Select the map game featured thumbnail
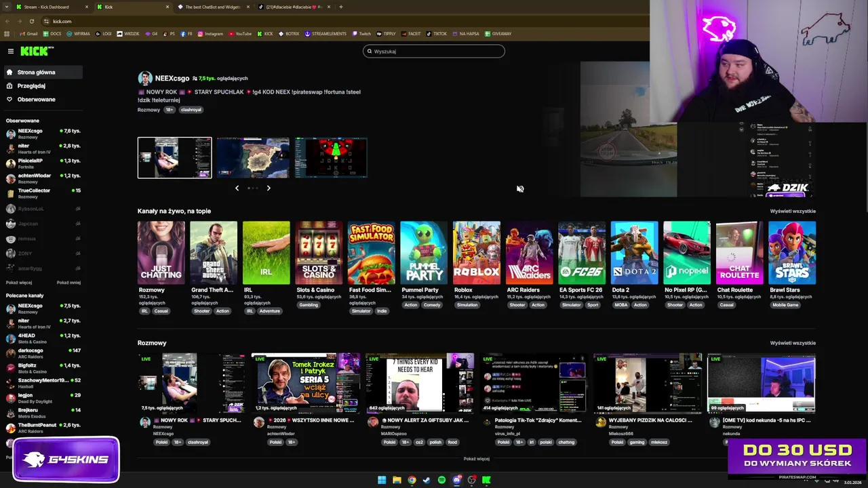This screenshot has width=868, height=488. (253, 158)
